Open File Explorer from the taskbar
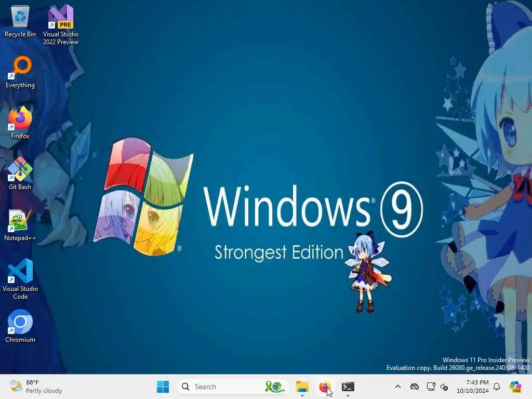The width and height of the screenshot is (532, 399). [302, 387]
